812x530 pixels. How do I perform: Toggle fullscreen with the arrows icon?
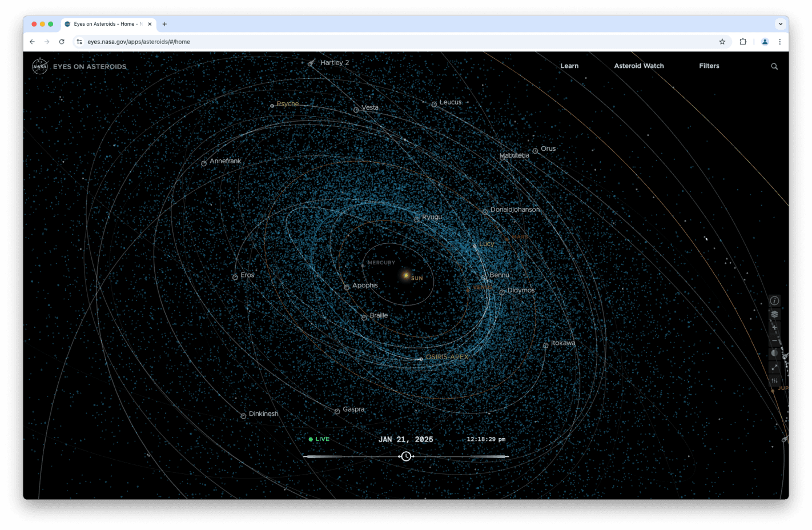pyautogui.click(x=774, y=367)
